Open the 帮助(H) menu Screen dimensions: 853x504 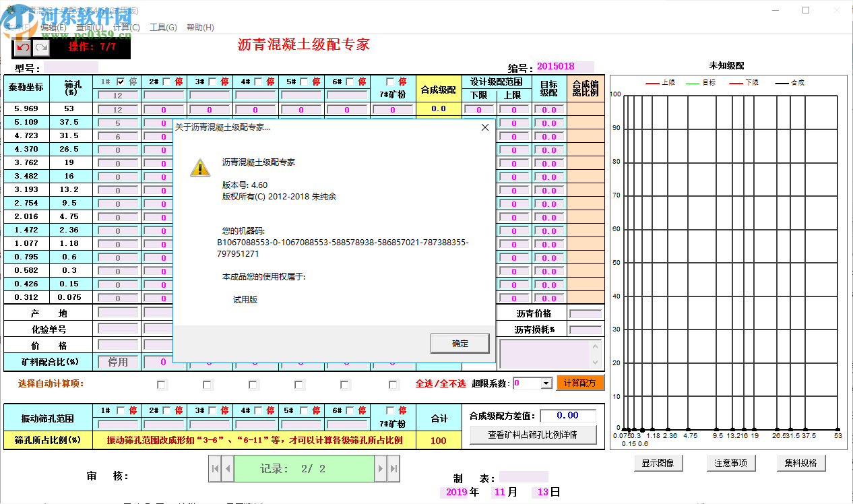(201, 27)
